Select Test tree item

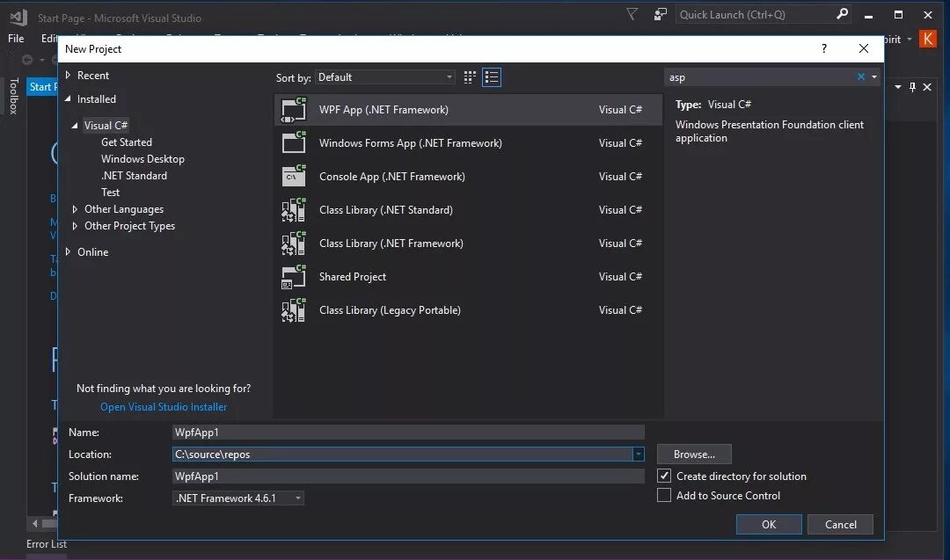110,193
